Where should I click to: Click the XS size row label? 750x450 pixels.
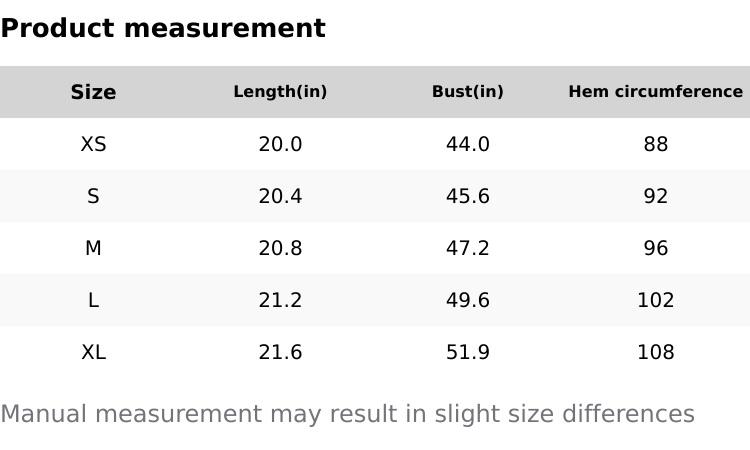coord(93,144)
